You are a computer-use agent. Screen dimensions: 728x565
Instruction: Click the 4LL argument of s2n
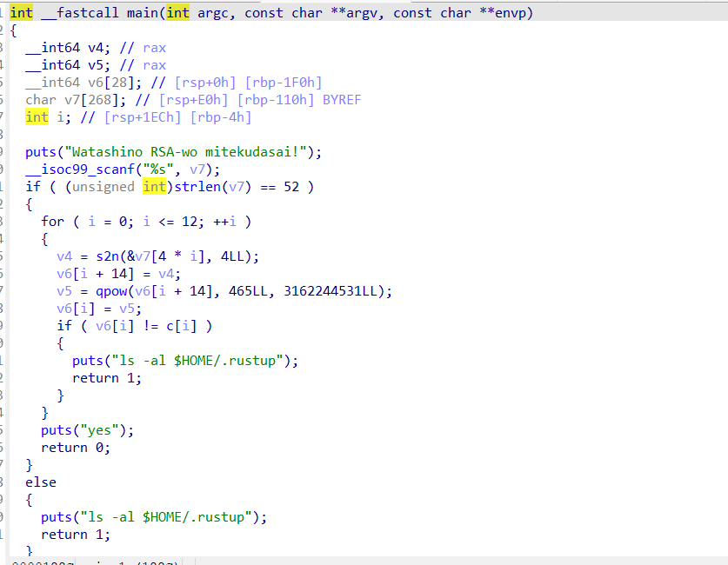point(232,256)
